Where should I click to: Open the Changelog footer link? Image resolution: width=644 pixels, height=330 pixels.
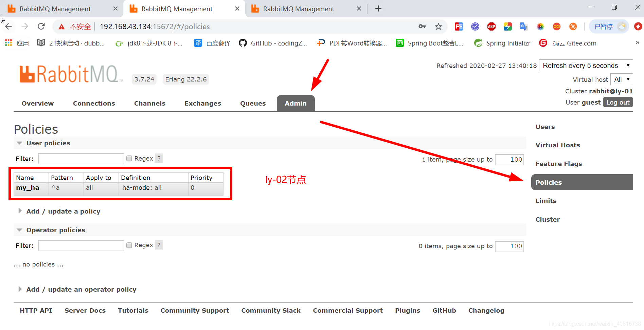tap(486, 310)
